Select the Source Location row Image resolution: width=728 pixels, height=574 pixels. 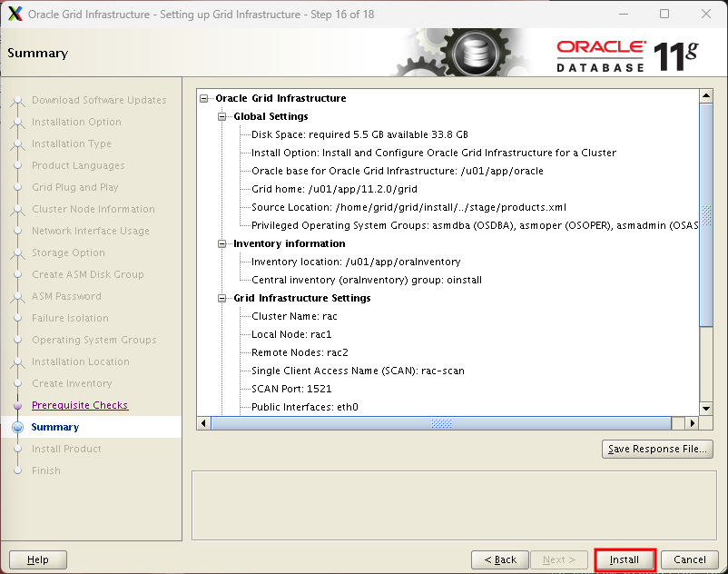click(408, 207)
